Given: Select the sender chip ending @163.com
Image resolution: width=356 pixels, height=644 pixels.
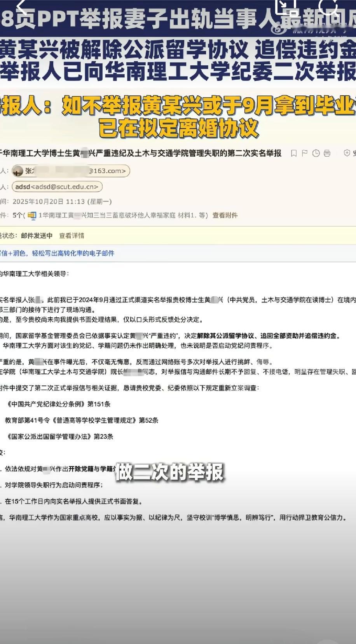Looking at the screenshot, I should [x=71, y=171].
